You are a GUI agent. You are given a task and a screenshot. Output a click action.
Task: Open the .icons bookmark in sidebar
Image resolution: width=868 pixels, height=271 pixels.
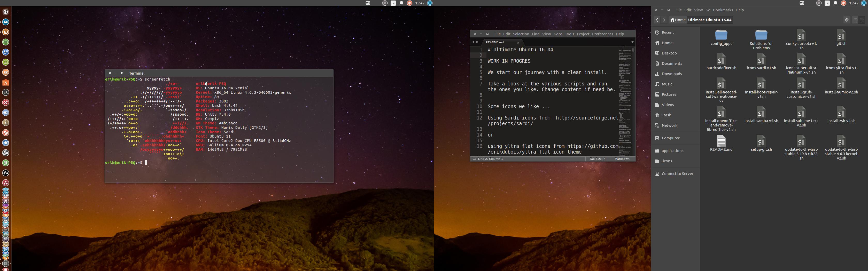point(667,161)
